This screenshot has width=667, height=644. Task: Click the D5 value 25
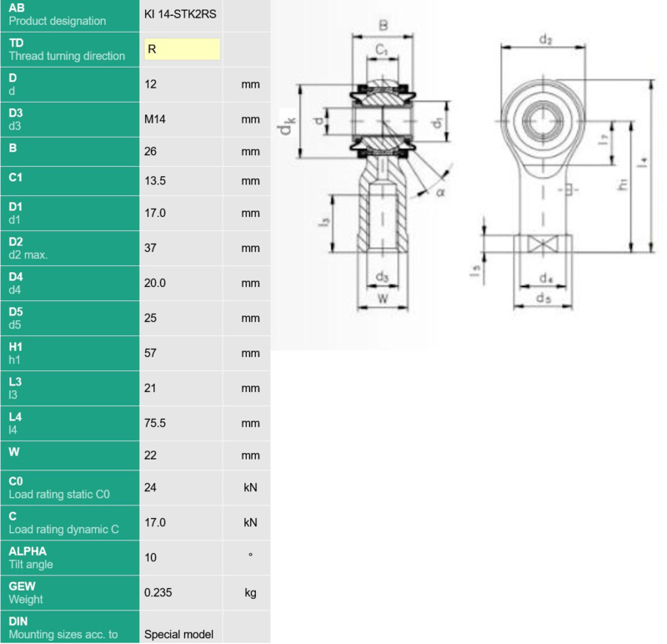150,318
